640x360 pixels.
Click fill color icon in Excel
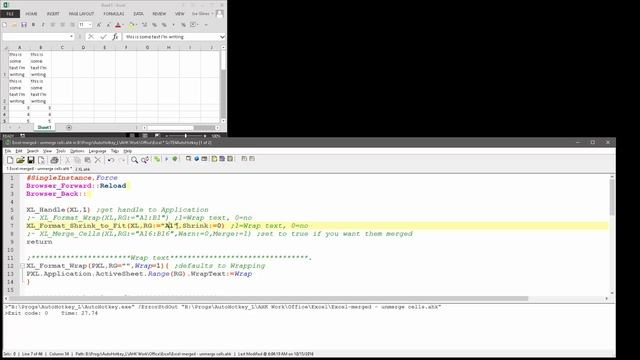click(131, 25)
